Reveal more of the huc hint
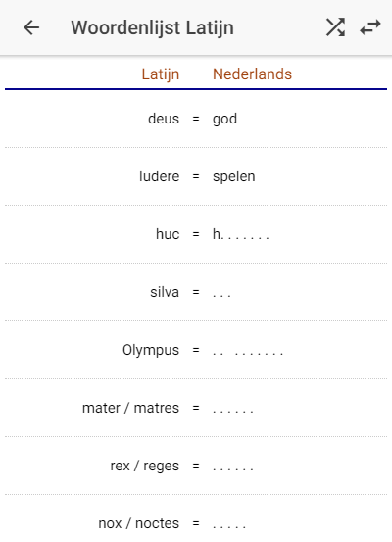Viewport: 392px width, 542px height. (240, 234)
